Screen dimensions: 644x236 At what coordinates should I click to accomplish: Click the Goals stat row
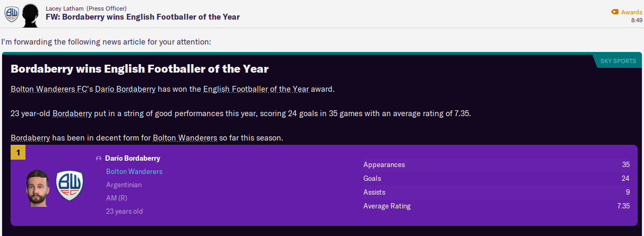pos(496,179)
